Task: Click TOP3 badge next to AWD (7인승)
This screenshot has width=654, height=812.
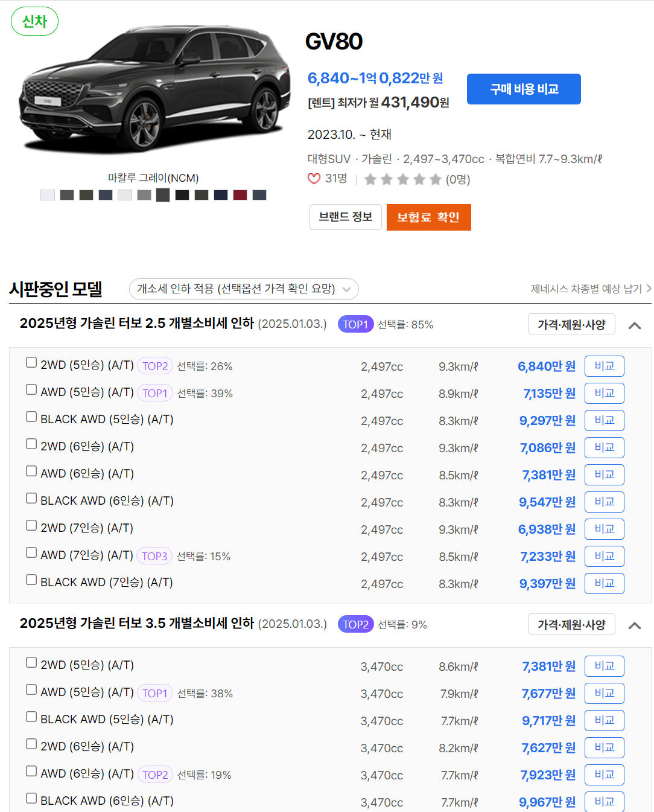Action: click(154, 556)
